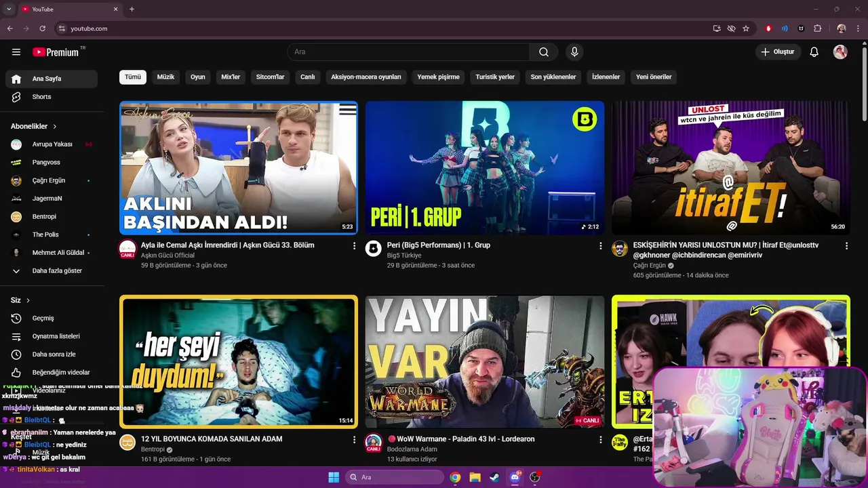The width and height of the screenshot is (868, 488).
Task: Open The Polis subscription channel
Action: pos(52,235)
